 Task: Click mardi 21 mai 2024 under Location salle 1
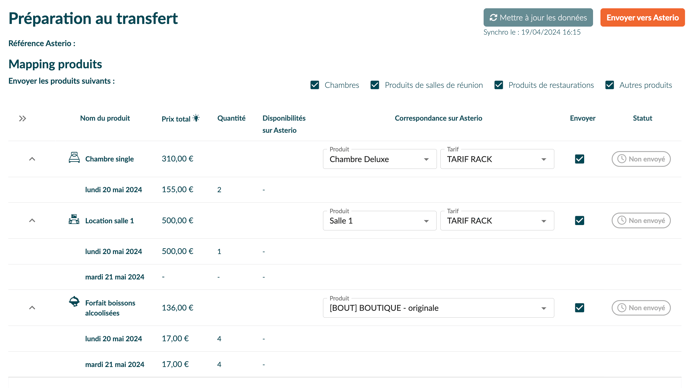click(x=115, y=277)
